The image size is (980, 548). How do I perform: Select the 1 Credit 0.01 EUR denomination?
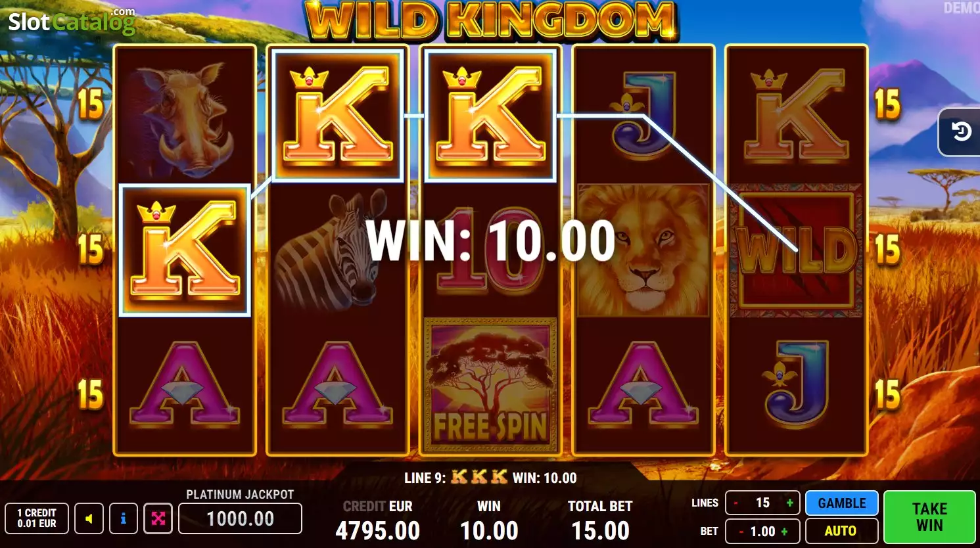click(36, 518)
